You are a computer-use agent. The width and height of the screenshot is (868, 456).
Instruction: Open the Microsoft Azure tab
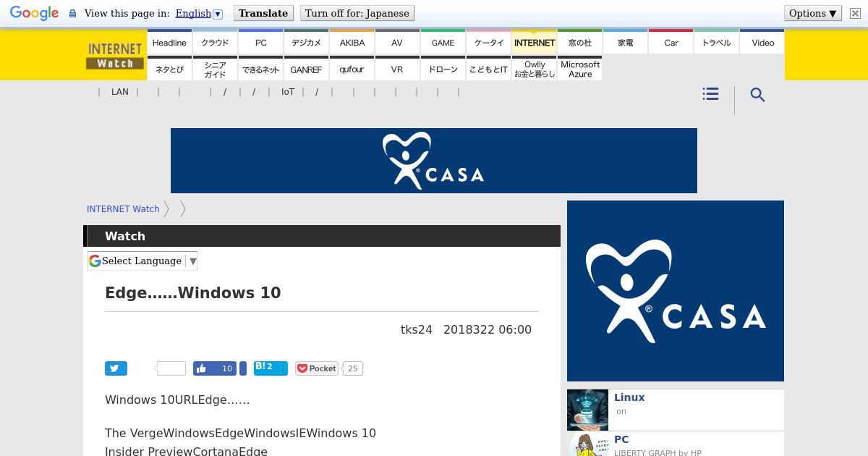pos(580,69)
